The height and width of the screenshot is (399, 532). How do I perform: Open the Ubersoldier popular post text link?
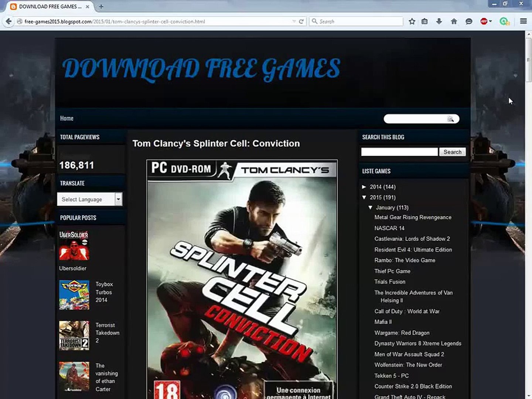pos(73,268)
